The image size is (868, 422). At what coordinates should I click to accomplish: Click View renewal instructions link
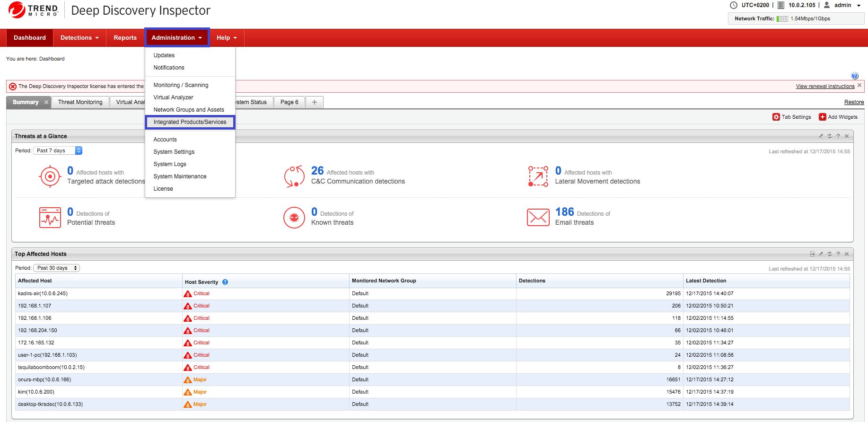[825, 86]
